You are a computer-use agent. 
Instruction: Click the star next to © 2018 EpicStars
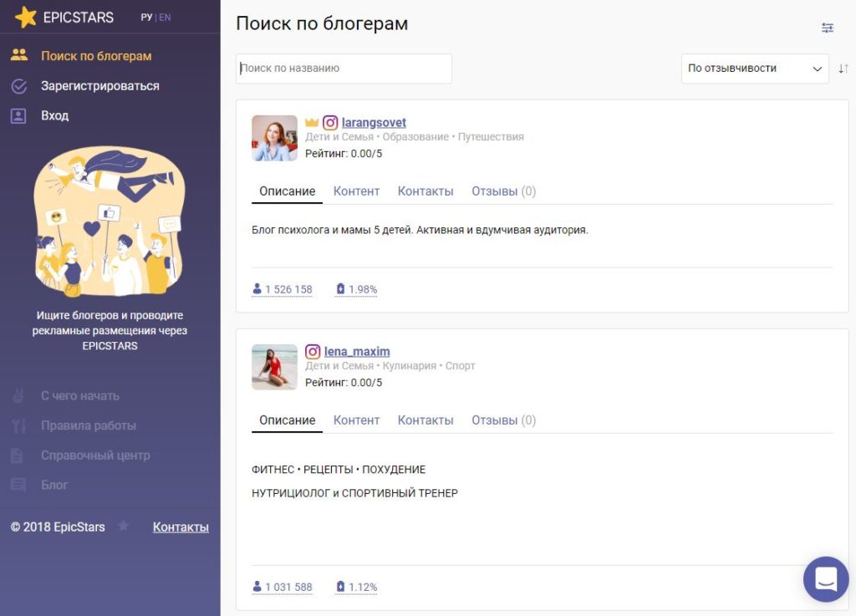click(x=124, y=526)
